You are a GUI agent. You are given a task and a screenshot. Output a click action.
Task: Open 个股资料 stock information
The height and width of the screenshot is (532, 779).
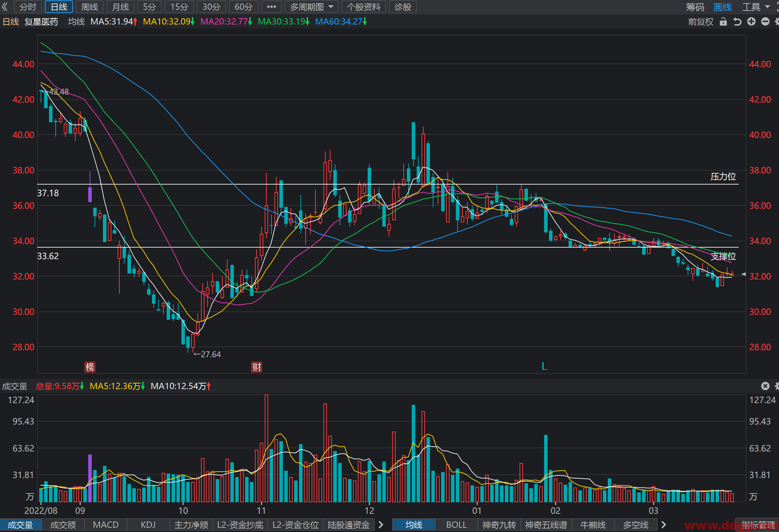click(x=363, y=7)
